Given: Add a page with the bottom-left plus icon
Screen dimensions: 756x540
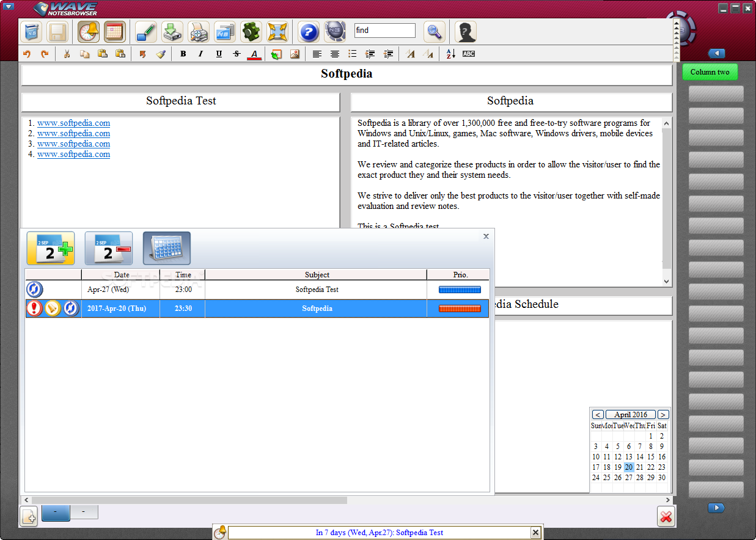Looking at the screenshot, I should [x=29, y=516].
